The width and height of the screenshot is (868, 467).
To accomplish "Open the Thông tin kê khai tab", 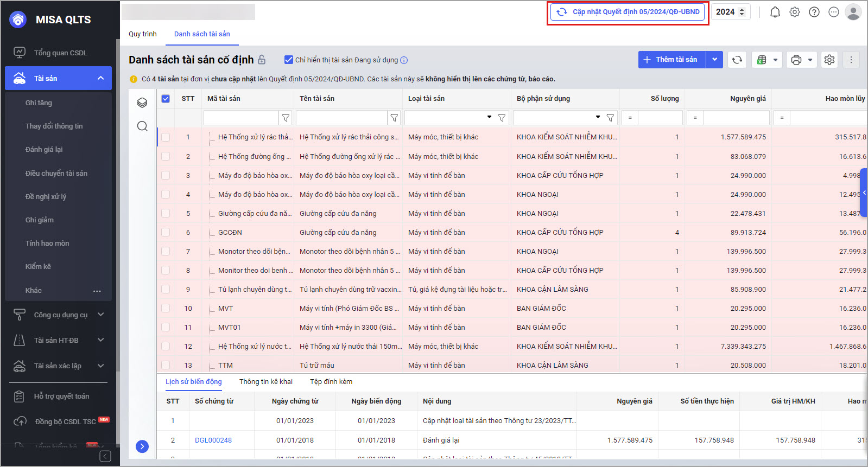I will [x=266, y=381].
